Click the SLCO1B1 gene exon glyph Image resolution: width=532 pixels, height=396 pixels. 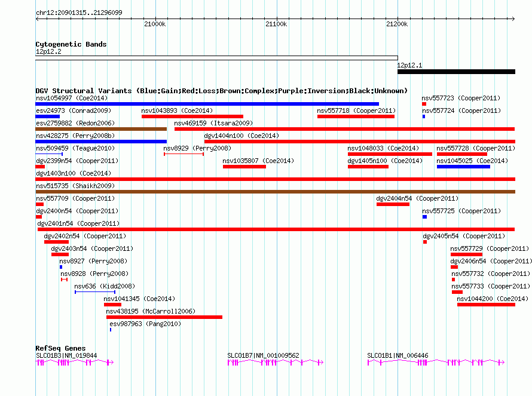click(436, 363)
